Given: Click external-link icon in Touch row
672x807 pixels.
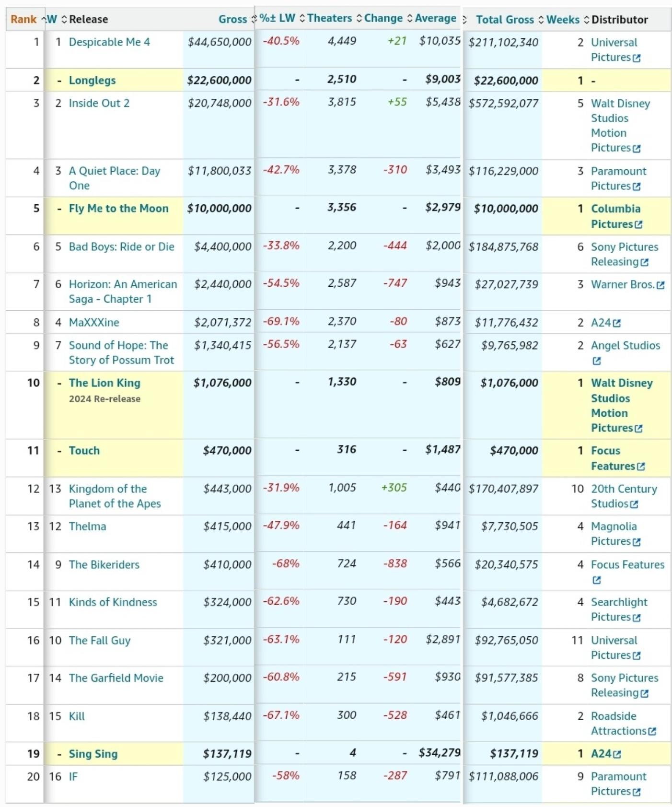Looking at the screenshot, I should point(641,467).
